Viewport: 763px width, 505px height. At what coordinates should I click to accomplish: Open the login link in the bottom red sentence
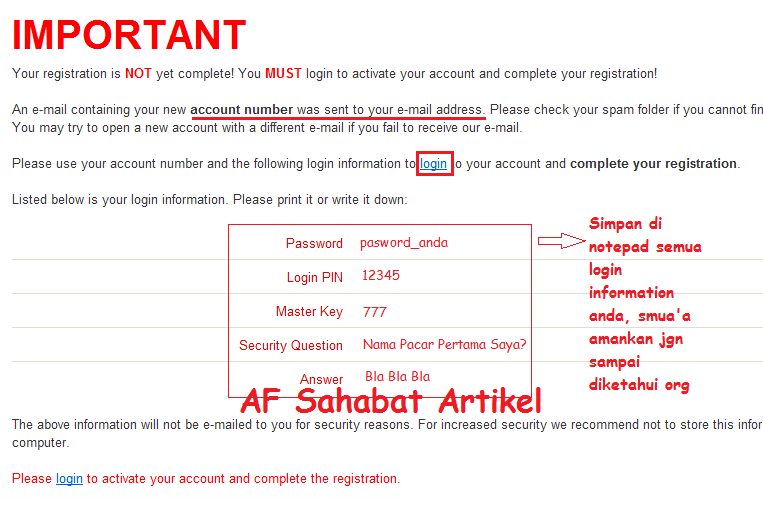click(69, 479)
